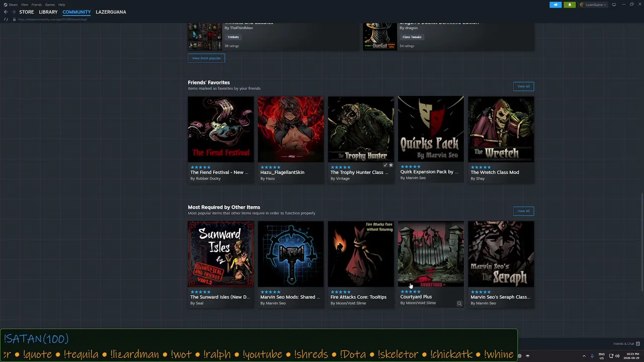Click author 'By TheThirdMan'
This screenshot has height=362, width=644.
(238, 28)
